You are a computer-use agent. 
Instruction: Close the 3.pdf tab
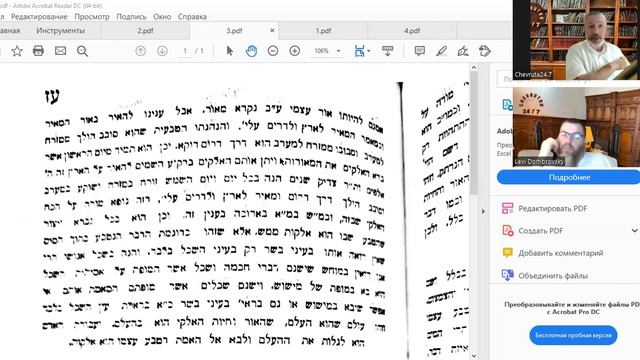pyautogui.click(x=272, y=31)
